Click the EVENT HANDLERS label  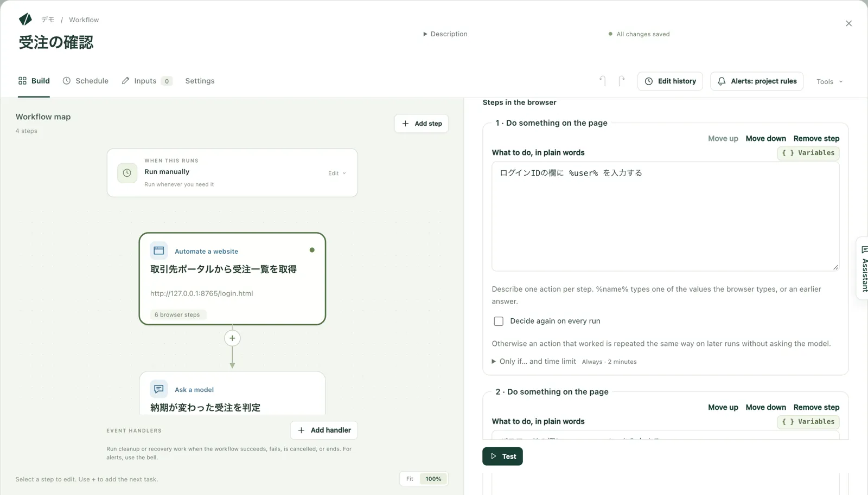(x=134, y=430)
